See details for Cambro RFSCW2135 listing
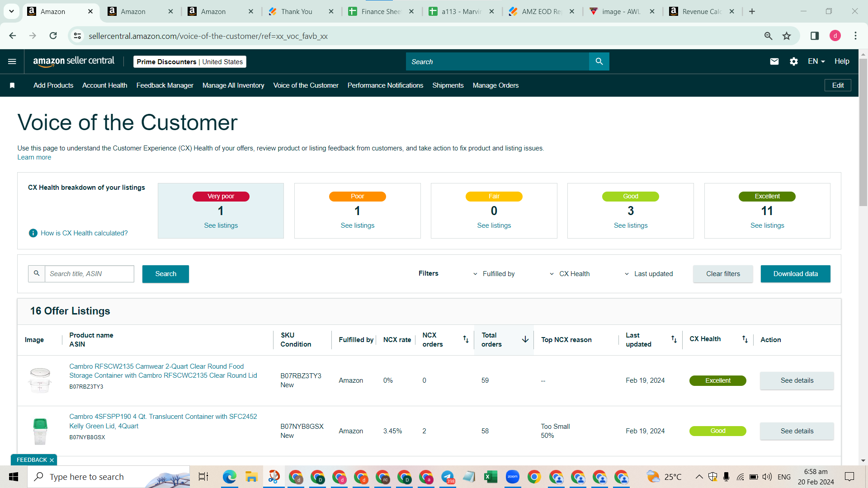Image resolution: width=868 pixels, height=488 pixels. point(797,380)
